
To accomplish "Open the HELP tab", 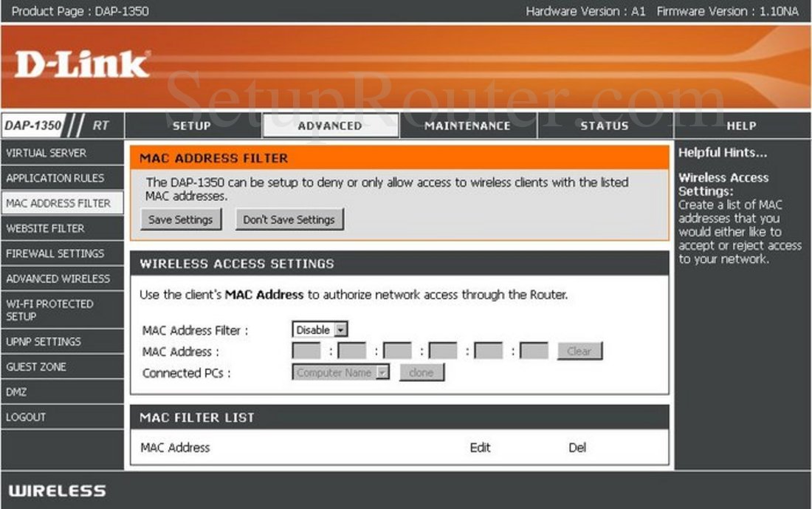I will 742,126.
